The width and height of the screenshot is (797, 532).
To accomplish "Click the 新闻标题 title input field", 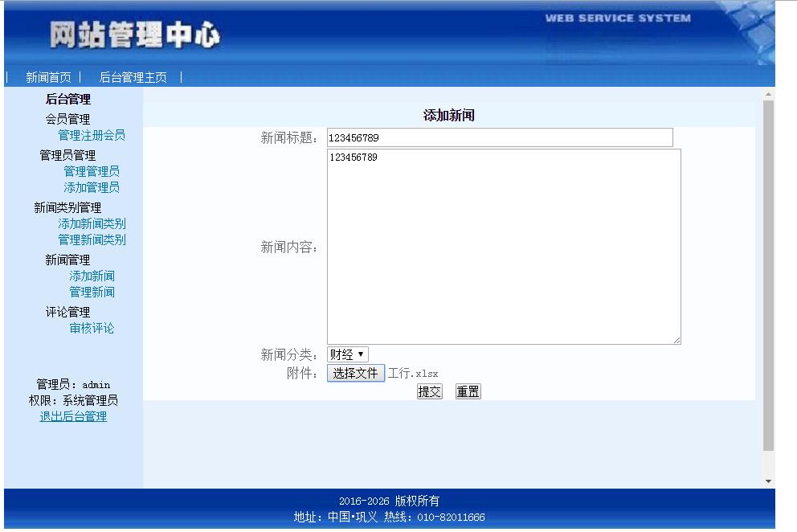I will 498,137.
